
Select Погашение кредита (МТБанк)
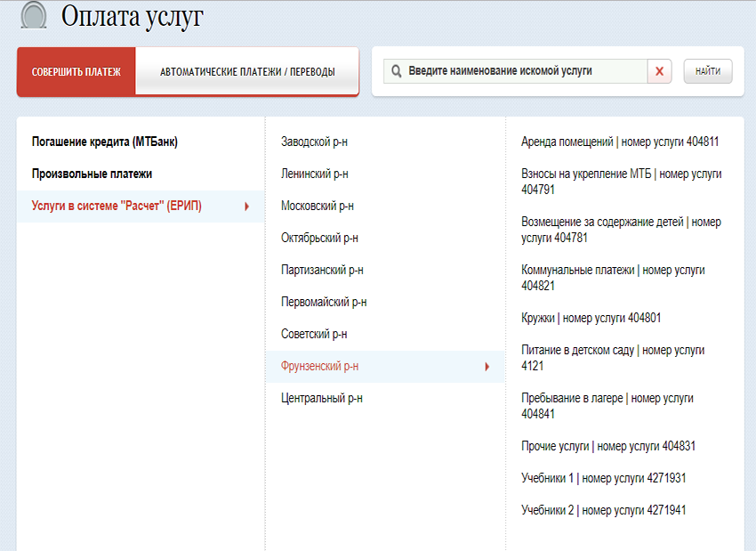pyautogui.click(x=111, y=142)
